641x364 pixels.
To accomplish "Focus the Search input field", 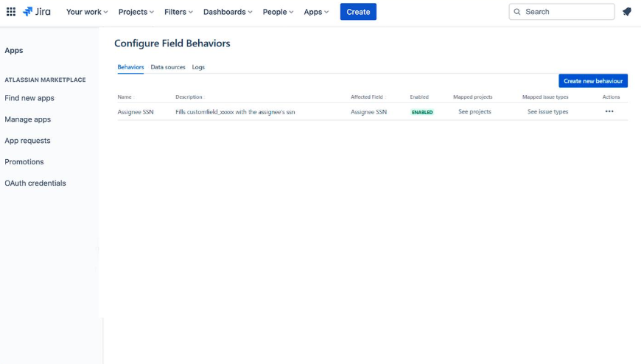I will [x=567, y=12].
